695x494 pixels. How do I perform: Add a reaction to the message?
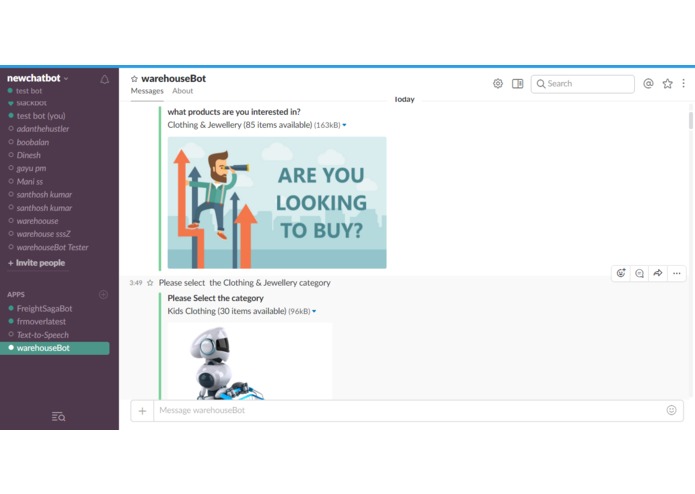click(x=621, y=273)
